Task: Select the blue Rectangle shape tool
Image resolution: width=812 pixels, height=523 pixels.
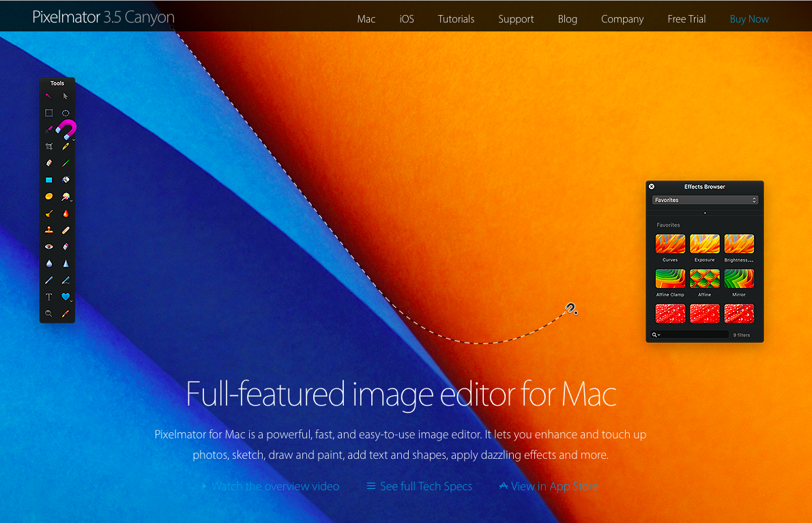Action: pos(49,180)
